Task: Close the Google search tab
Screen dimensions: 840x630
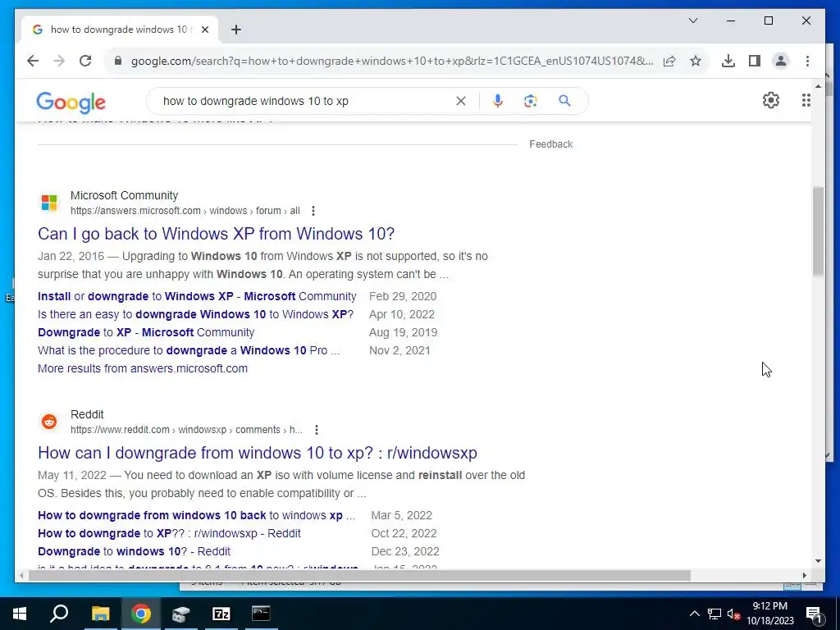Action: click(x=204, y=30)
